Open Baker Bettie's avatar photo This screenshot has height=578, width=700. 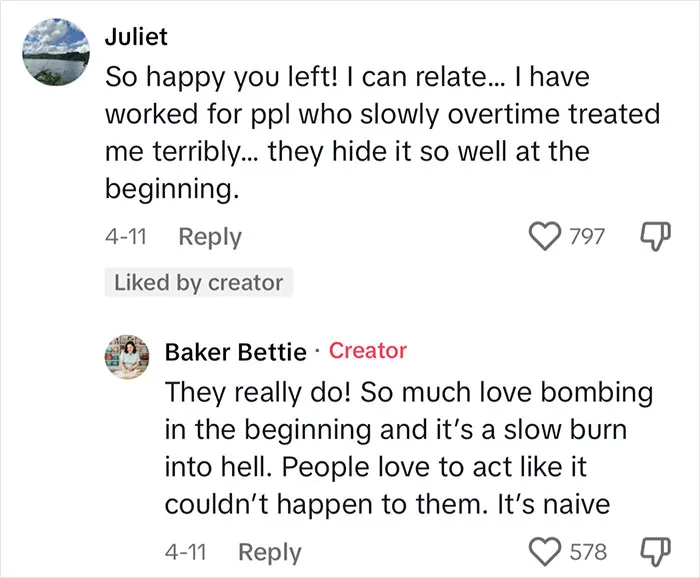click(127, 357)
